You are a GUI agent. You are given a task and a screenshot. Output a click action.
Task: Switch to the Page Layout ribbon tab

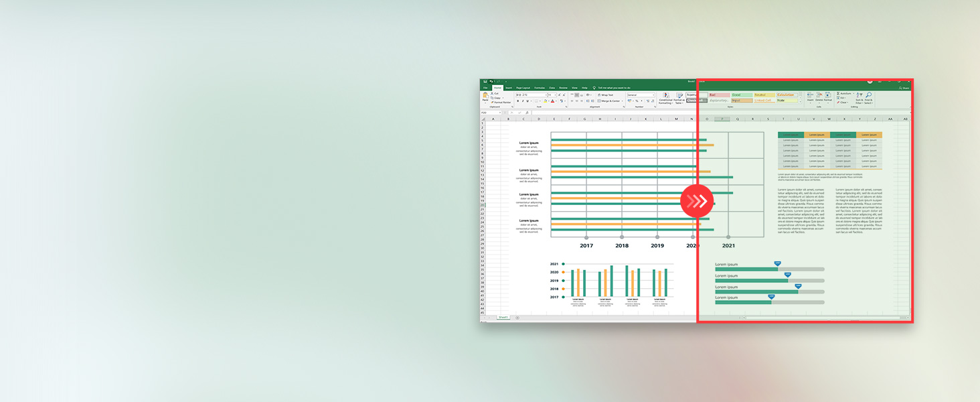point(523,88)
